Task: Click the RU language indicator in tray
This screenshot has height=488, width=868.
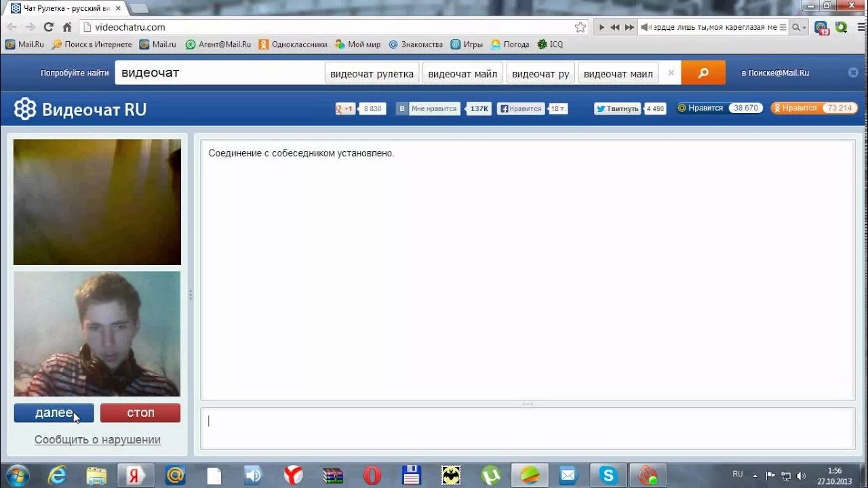Action: coord(738,474)
